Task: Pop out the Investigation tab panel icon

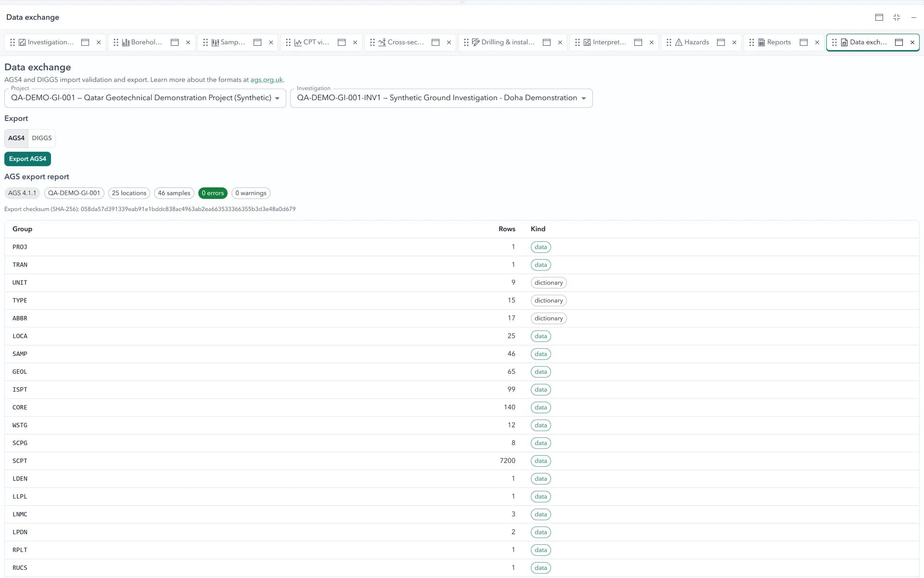Action: pos(85,42)
